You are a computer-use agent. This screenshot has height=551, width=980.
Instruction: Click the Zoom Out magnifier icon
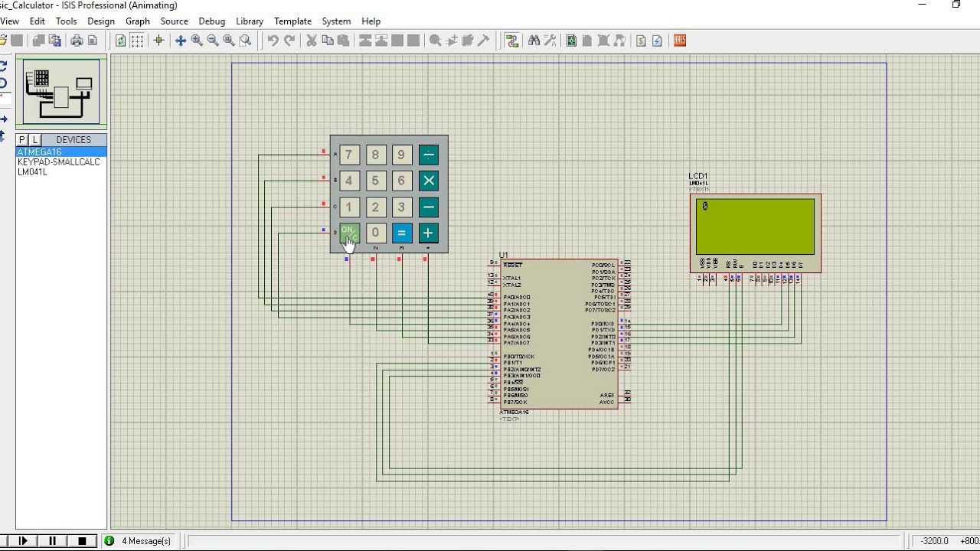pos(213,41)
